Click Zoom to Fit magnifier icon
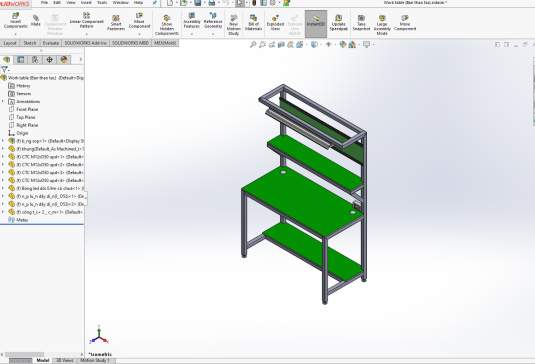 click(253, 44)
